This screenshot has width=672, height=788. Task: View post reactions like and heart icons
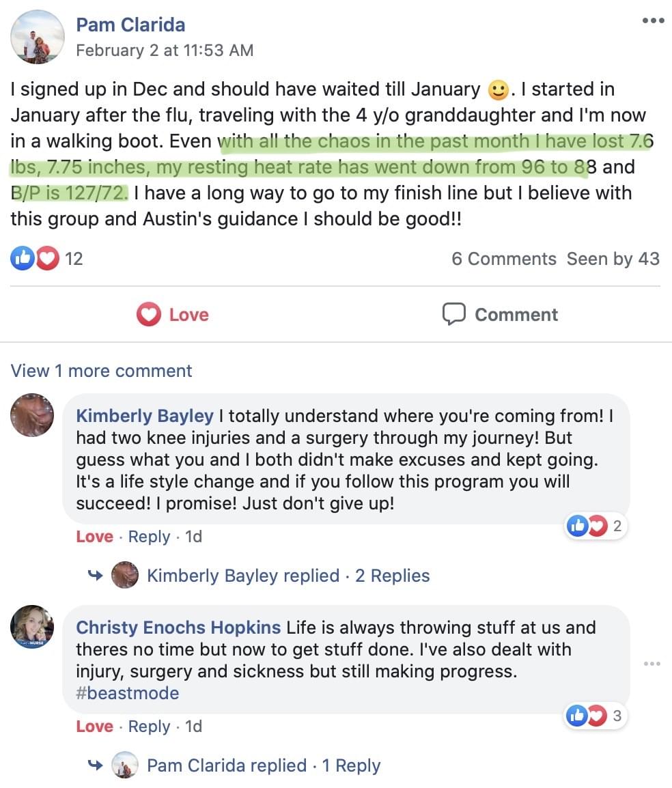click(36, 259)
